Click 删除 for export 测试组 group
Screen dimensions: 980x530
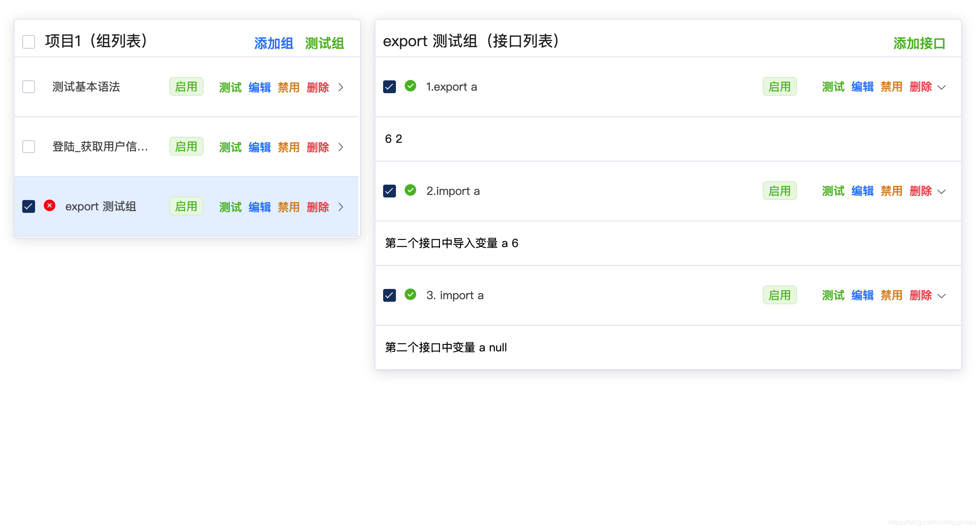click(318, 207)
